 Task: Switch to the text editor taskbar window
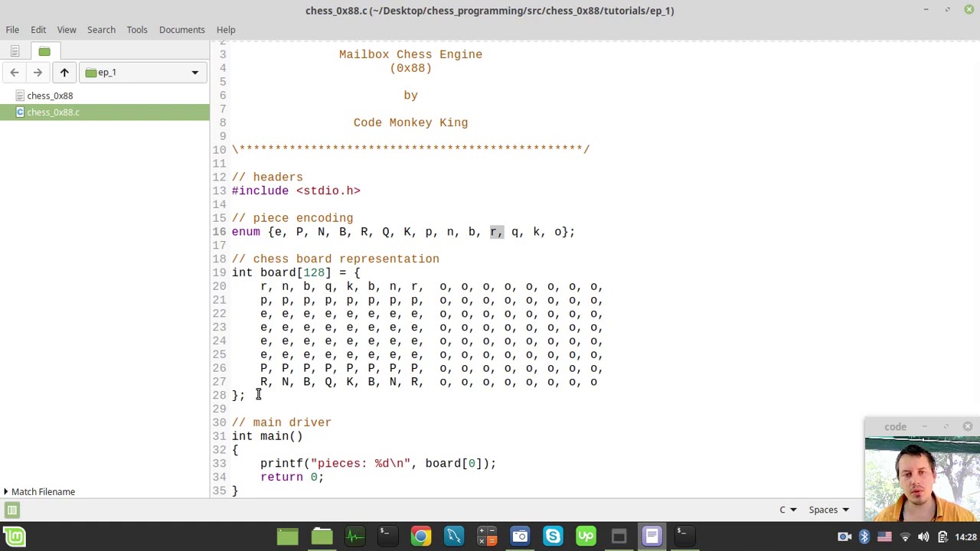click(x=652, y=536)
